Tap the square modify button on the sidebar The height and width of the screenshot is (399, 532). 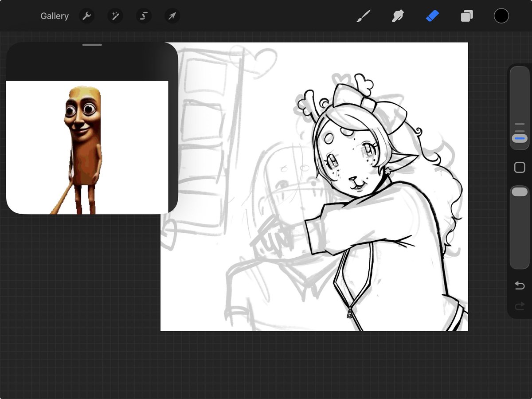click(520, 168)
